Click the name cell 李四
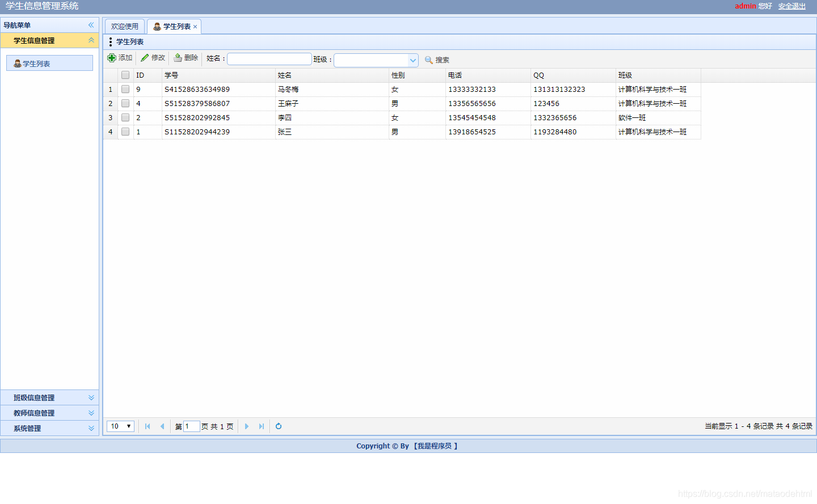This screenshot has height=504, width=817. (x=285, y=117)
